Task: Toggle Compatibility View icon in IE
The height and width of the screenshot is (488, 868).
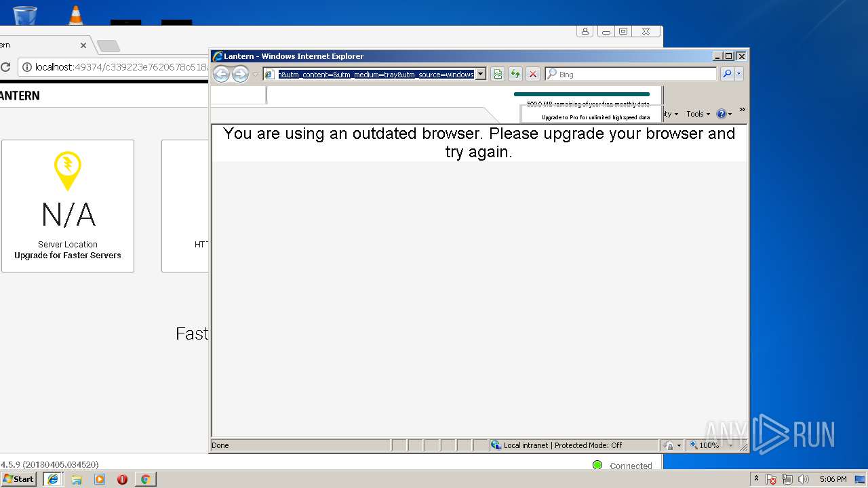Action: [498, 75]
